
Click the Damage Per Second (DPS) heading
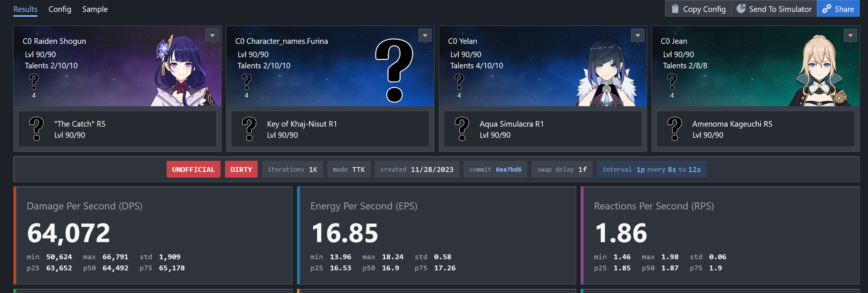[x=85, y=206]
